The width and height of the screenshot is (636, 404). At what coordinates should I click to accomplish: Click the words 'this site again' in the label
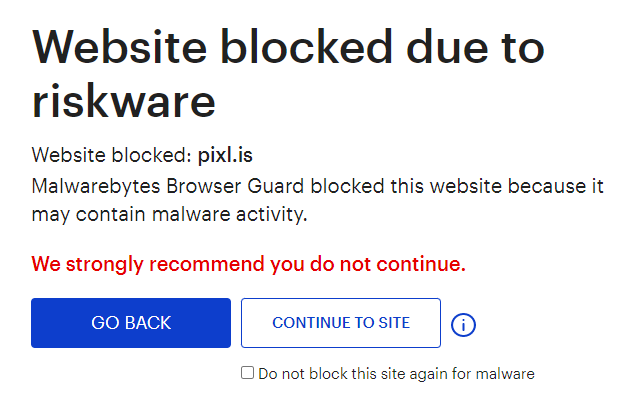[381, 374]
